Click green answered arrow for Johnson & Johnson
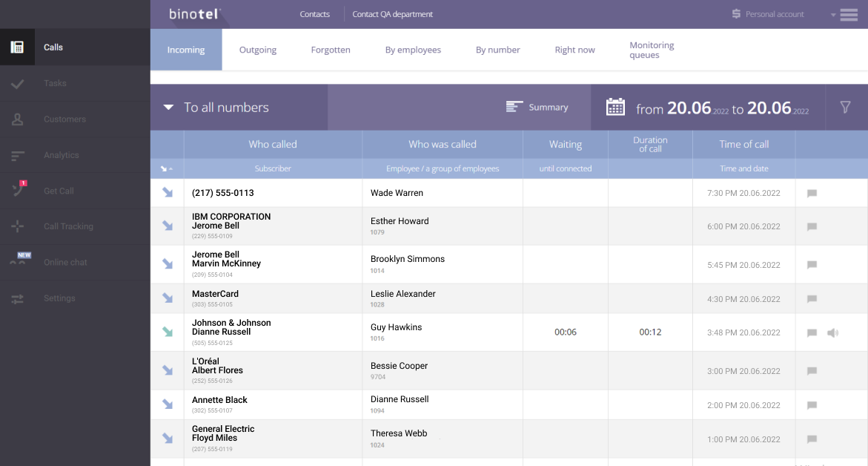Screen dimensions: 868x466 click(x=168, y=332)
